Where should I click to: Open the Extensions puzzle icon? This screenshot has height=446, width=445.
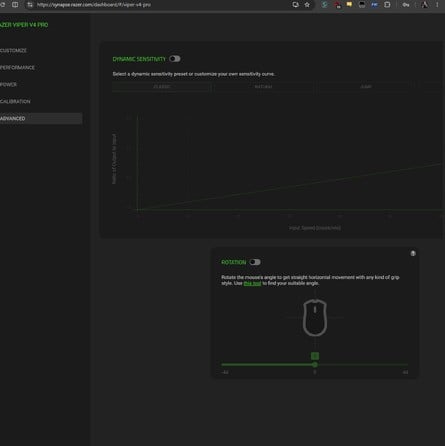[x=387, y=5]
